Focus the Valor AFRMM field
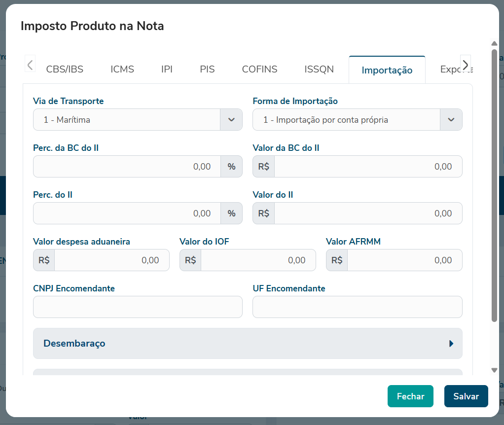Image resolution: width=504 pixels, height=425 pixels. 405,260
